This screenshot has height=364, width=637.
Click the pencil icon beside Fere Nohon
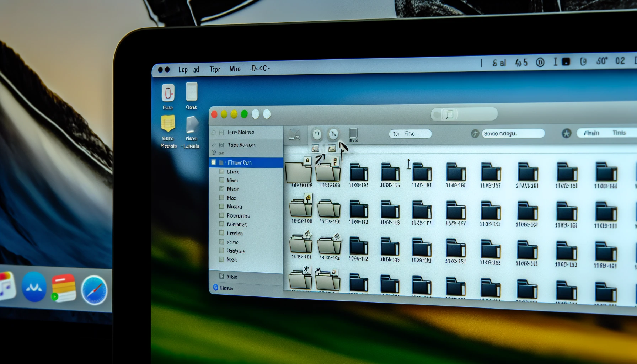click(x=214, y=132)
